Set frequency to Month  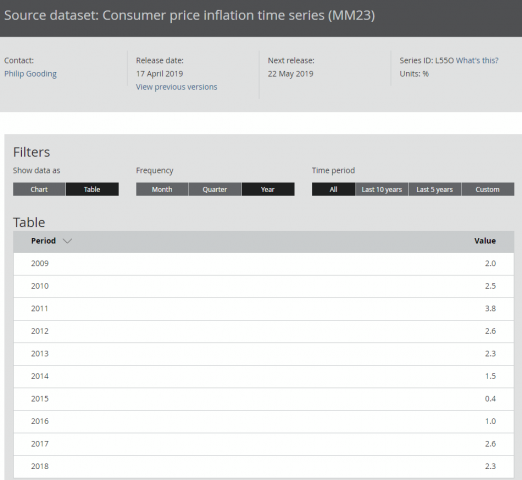pos(162,189)
